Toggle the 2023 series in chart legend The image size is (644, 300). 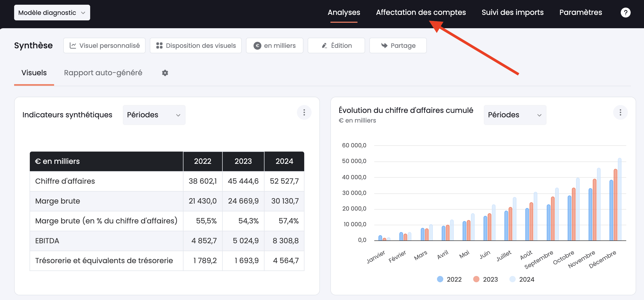coord(485,279)
